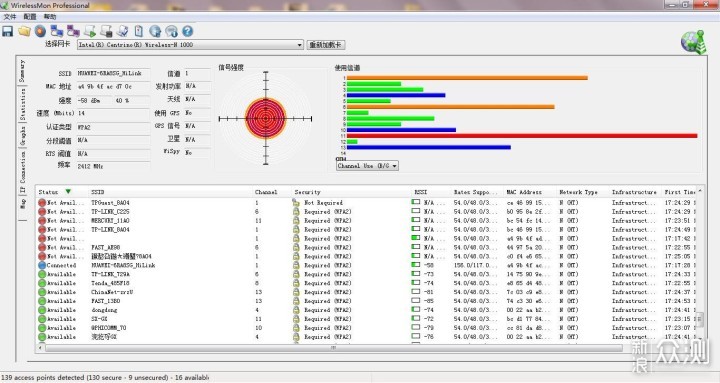Open the 文件 menu
The image size is (720, 383).
click(10, 17)
